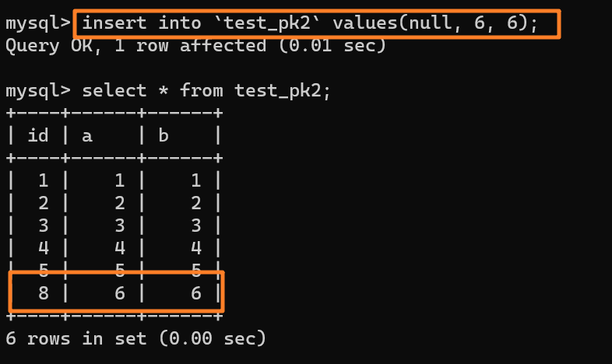Click the 'b' column header

164,136
